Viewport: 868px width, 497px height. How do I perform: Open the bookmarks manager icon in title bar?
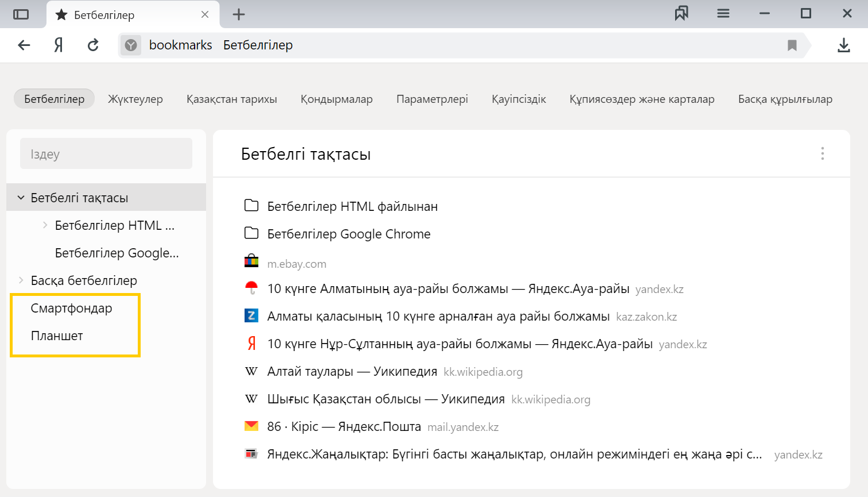(681, 14)
